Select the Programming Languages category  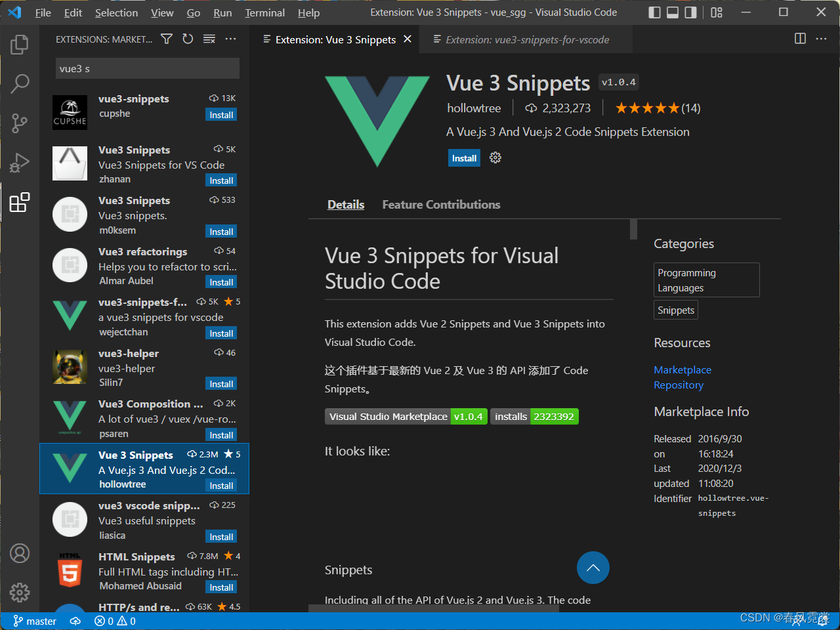(707, 280)
